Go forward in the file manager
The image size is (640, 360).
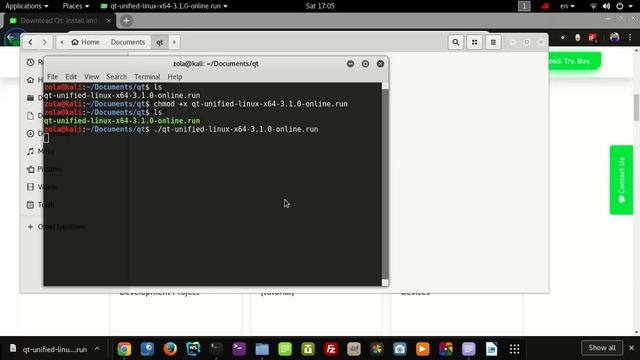44,42
